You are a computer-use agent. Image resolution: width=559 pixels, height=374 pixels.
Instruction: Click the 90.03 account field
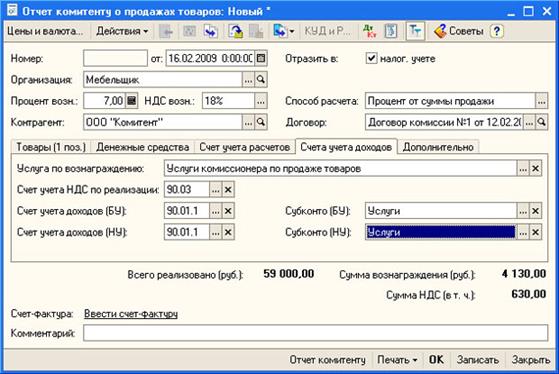(187, 189)
